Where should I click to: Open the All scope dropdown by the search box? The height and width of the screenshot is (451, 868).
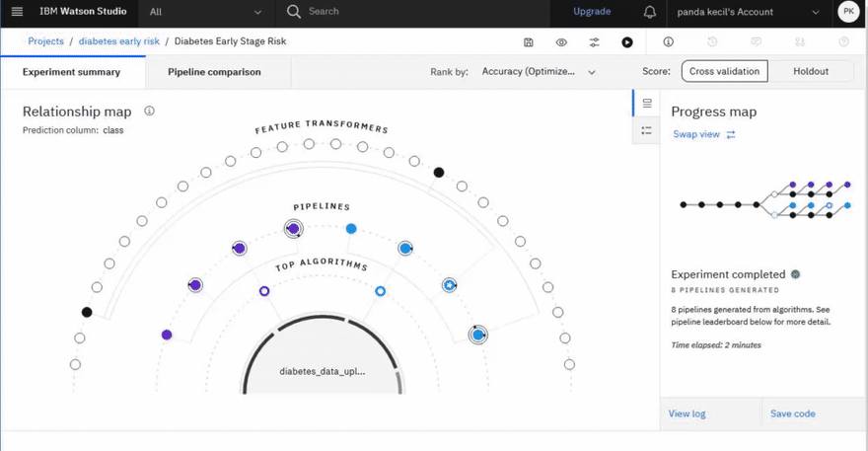pyautogui.click(x=206, y=12)
